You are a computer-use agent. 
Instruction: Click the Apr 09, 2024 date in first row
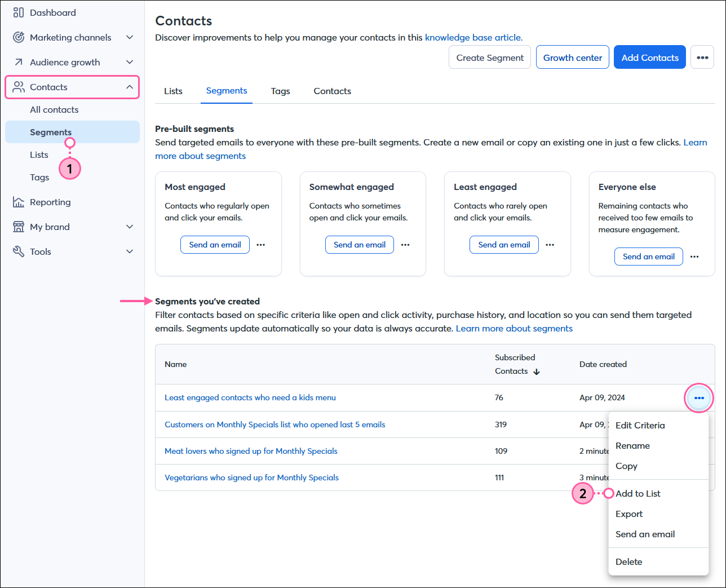602,397
